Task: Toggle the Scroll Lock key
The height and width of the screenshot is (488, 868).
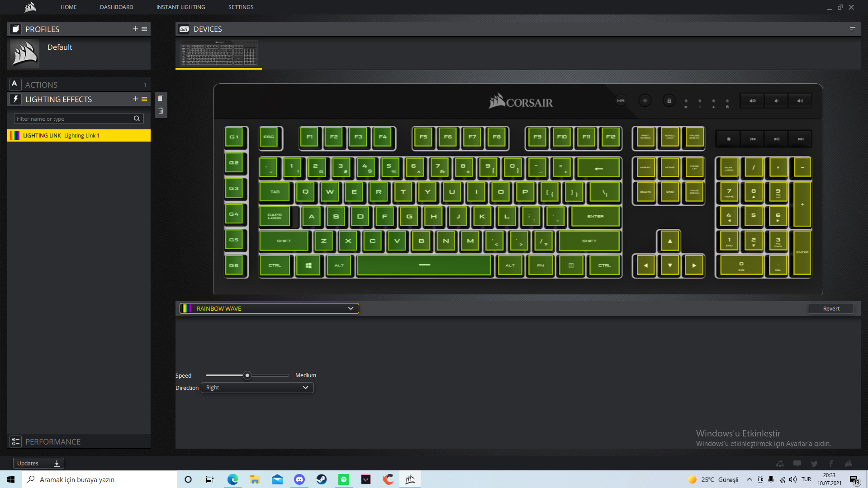Action: 670,137
